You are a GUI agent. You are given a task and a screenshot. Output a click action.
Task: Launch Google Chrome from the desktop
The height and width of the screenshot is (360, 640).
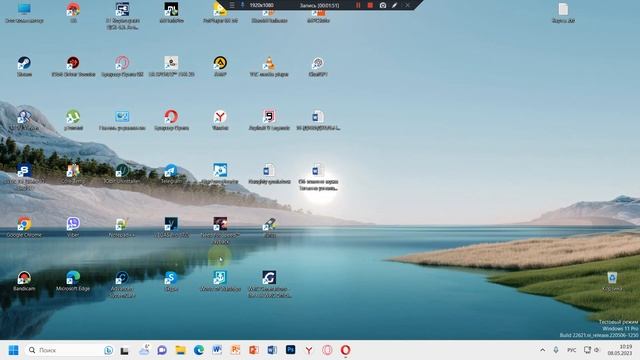(24, 227)
